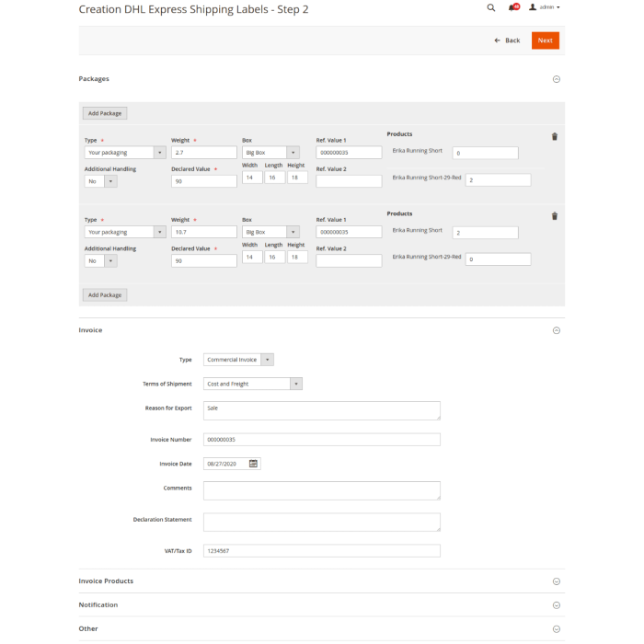The image size is (644, 644).
Task: Edit first package Weight field 2.7
Action: pos(203,153)
